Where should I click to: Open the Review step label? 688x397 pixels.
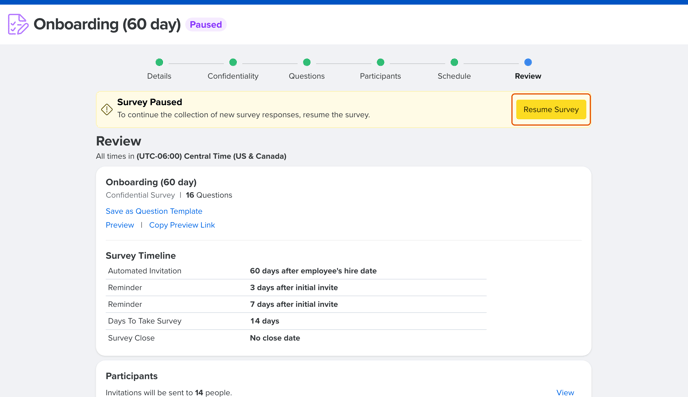coord(528,76)
